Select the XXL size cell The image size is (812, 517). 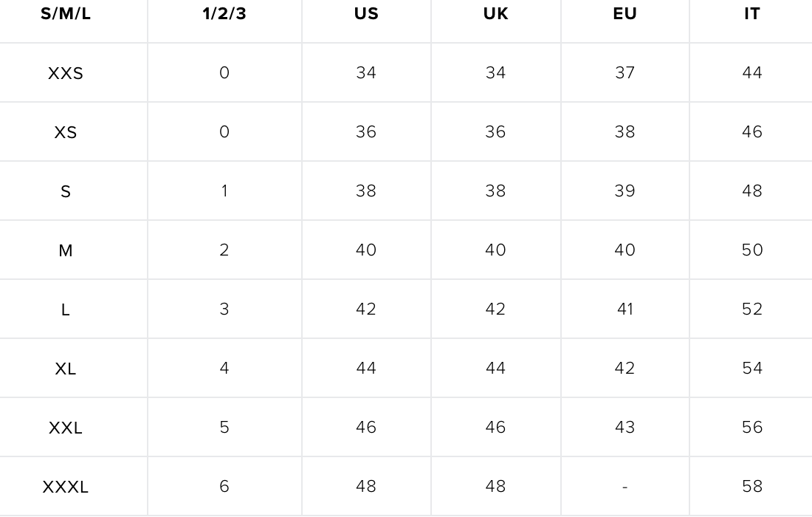coord(65,428)
